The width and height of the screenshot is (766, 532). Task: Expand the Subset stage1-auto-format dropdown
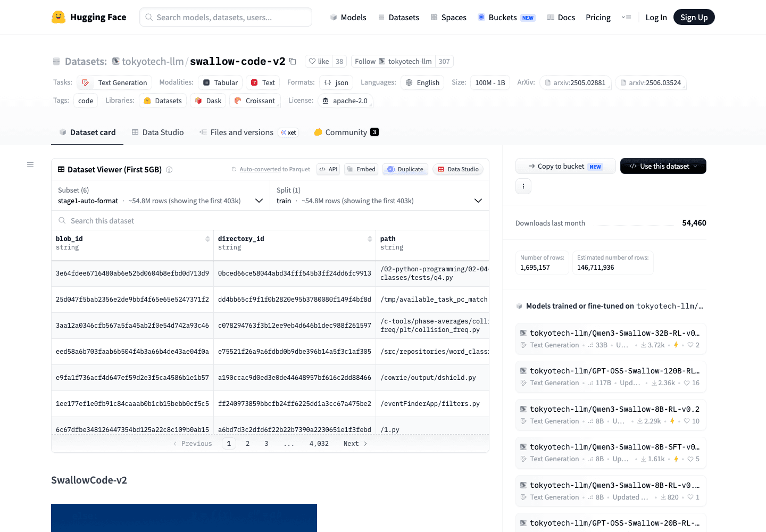[161, 195]
